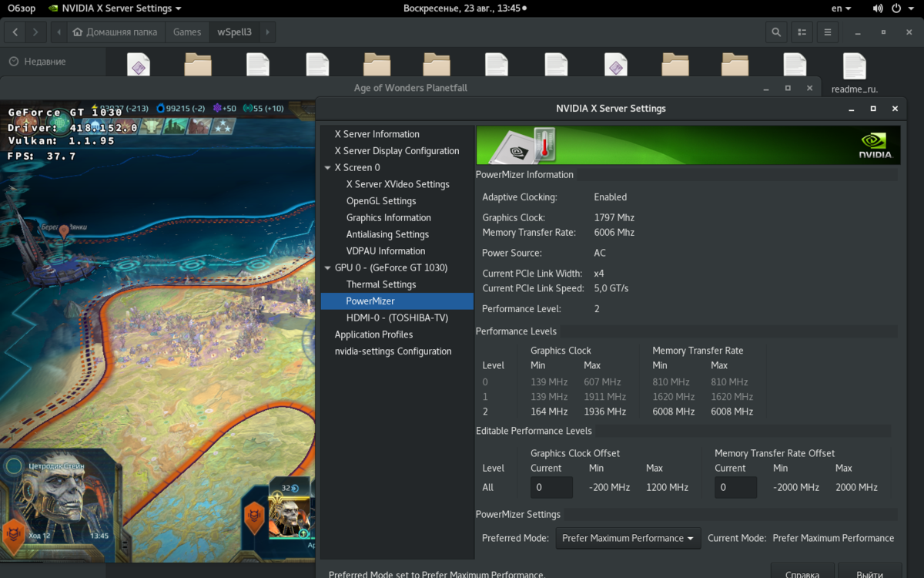The height and width of the screenshot is (578, 924).
Task: Select wSpell3 in the path bar
Action: coord(234,32)
